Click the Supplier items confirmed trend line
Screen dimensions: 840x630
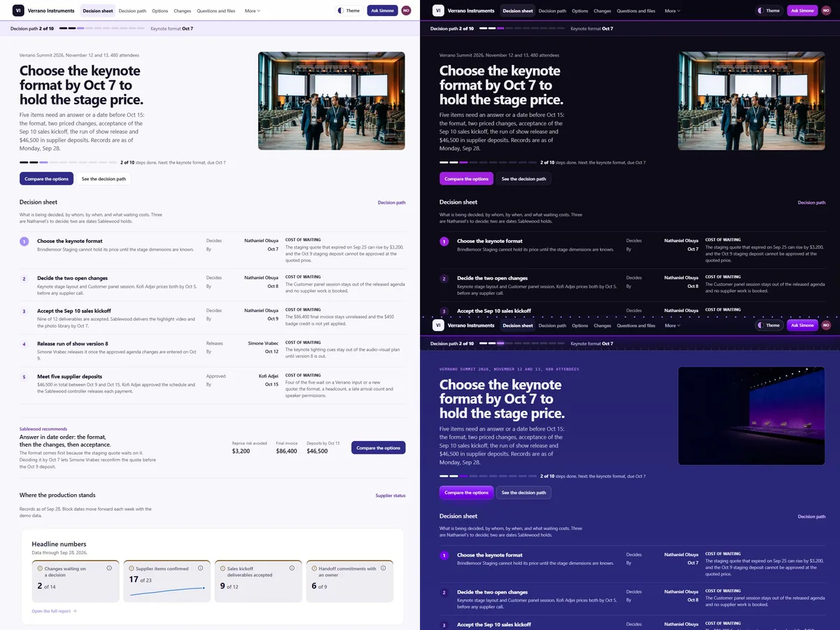(x=167, y=591)
